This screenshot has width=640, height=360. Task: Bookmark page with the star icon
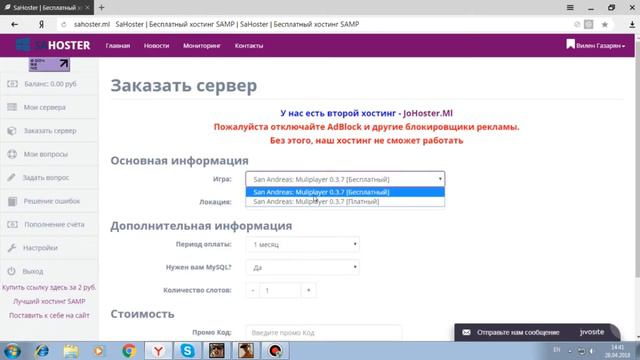(x=605, y=24)
